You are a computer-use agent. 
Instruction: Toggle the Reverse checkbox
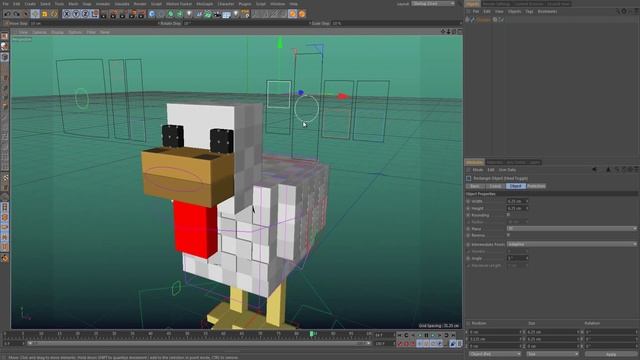(x=509, y=235)
